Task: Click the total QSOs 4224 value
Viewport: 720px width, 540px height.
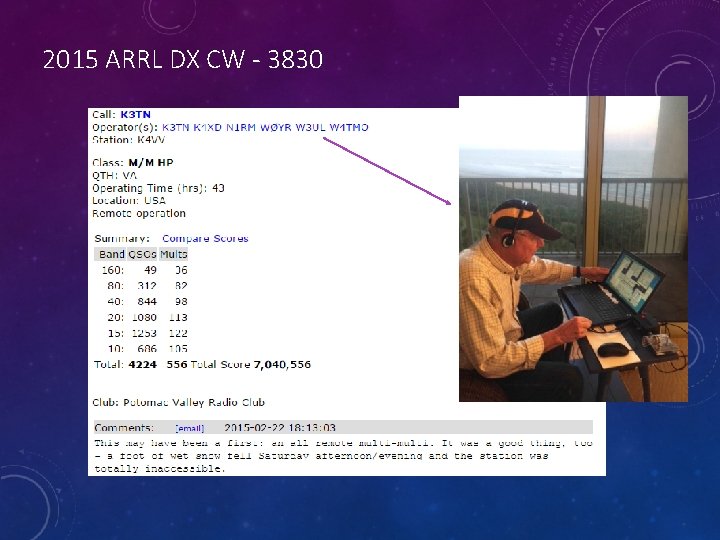Action: click(142, 365)
